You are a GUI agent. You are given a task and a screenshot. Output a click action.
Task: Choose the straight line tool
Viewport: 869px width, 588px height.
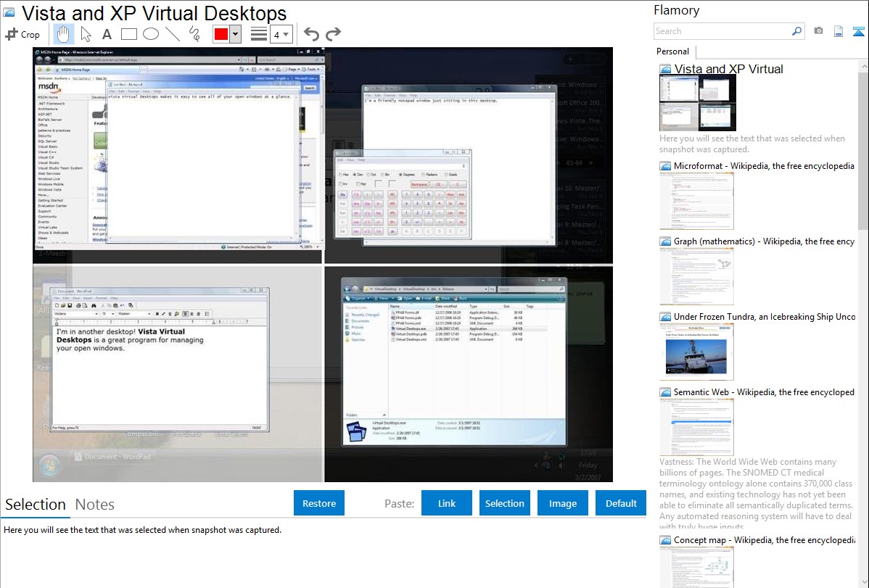coord(173,34)
